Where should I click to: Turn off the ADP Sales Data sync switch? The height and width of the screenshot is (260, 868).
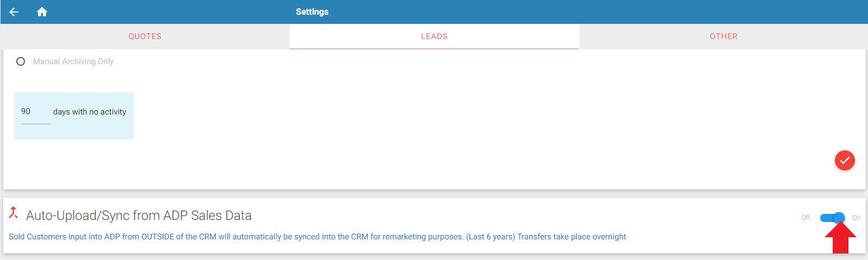point(832,218)
